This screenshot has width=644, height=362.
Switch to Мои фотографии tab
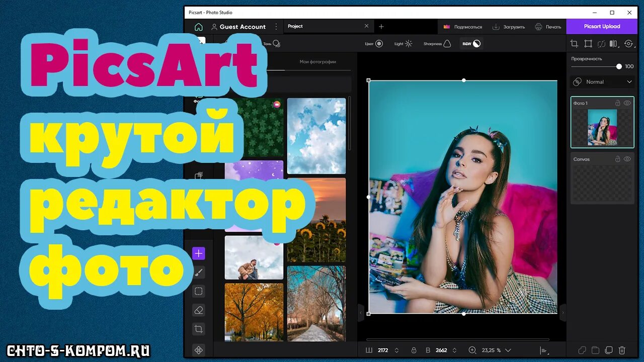coord(317,62)
